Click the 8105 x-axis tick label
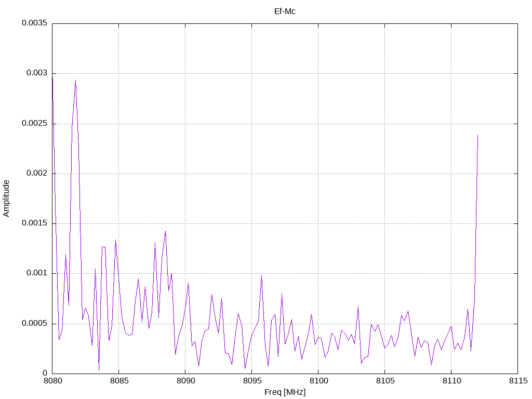532x399 pixels. tap(385, 381)
